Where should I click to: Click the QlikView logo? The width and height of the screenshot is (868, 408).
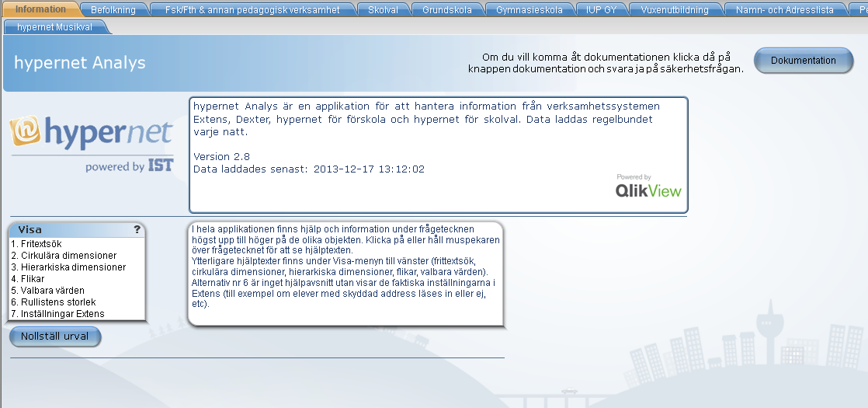tap(648, 187)
